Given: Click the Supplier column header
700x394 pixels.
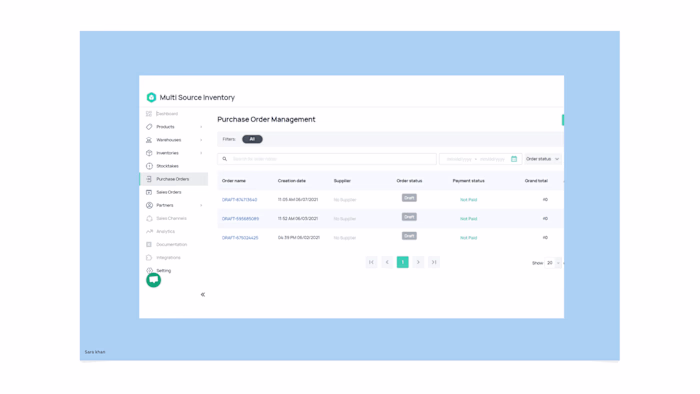Looking at the screenshot, I should coord(342,181).
